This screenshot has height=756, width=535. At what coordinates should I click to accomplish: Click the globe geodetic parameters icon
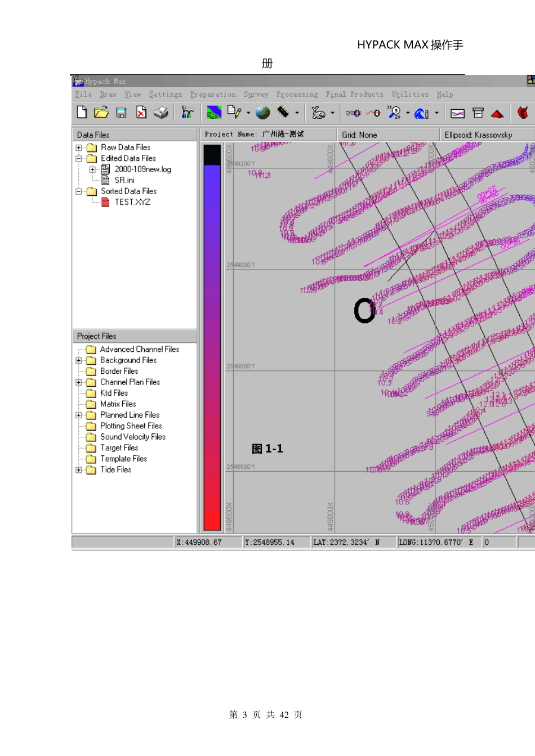[262, 113]
